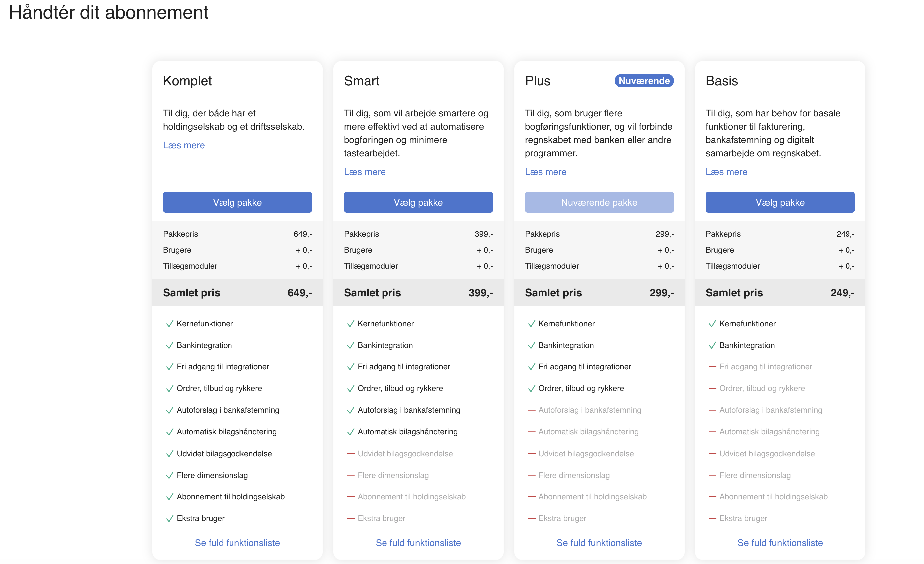Click Komplet's Abonnement til holdingselskab checkmark
The image size is (924, 564).
click(170, 497)
